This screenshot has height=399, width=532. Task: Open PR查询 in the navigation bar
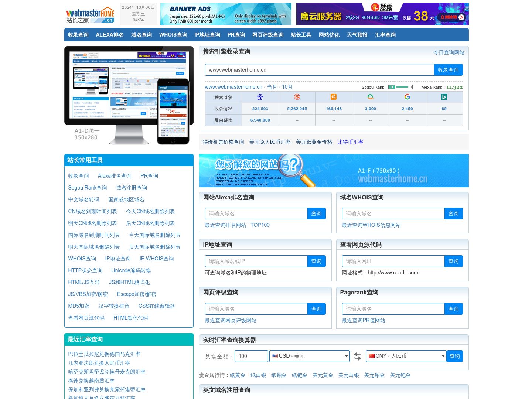click(x=236, y=35)
